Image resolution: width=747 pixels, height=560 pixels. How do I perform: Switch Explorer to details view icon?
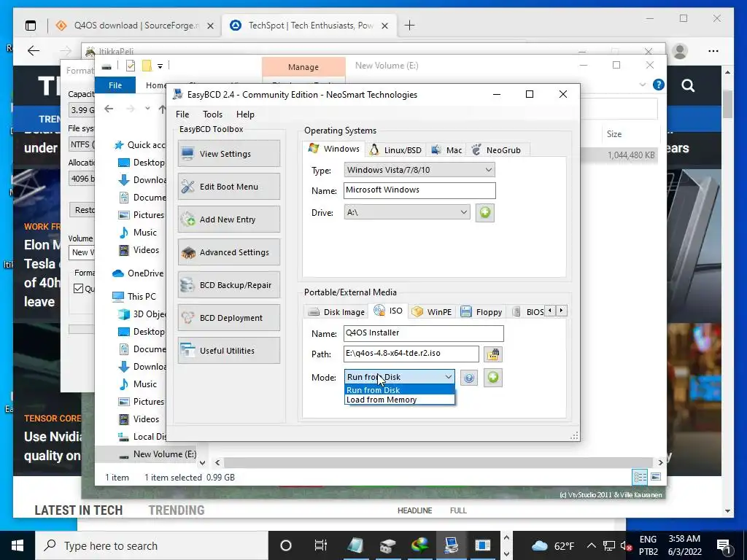coord(640,477)
